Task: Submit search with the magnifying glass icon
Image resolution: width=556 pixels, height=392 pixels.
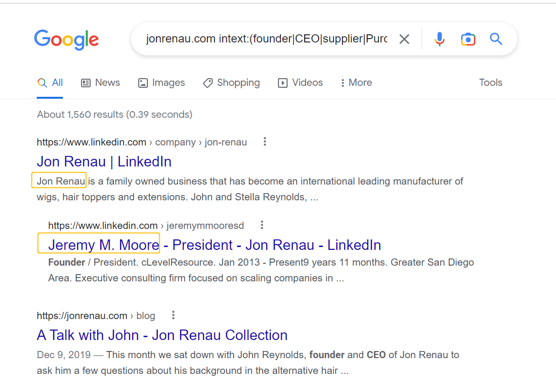Action: (x=496, y=39)
